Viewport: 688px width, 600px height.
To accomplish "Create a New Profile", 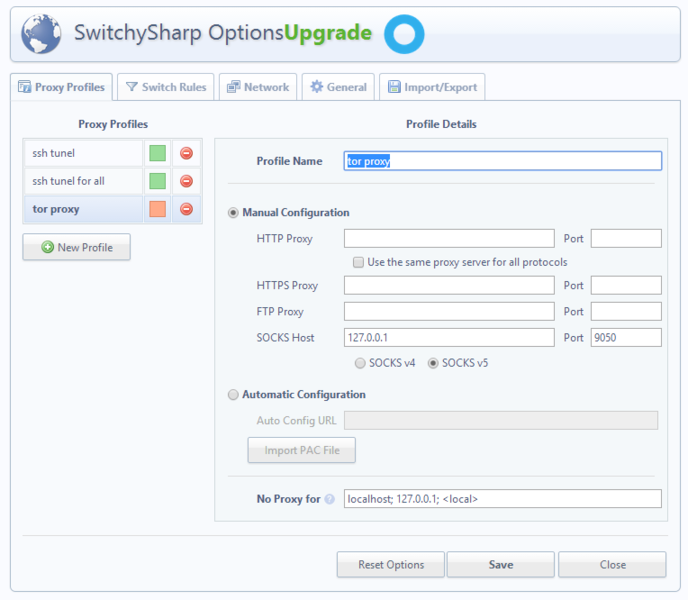I will click(x=77, y=247).
